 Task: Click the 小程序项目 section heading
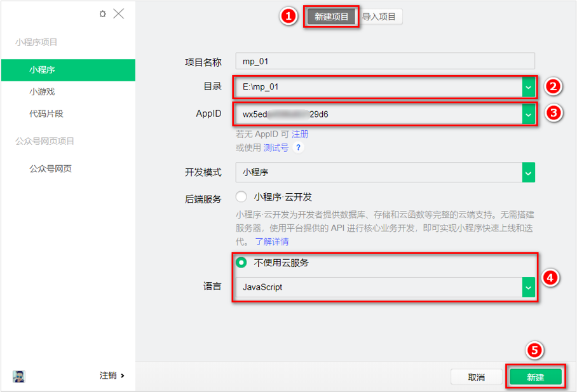(36, 42)
